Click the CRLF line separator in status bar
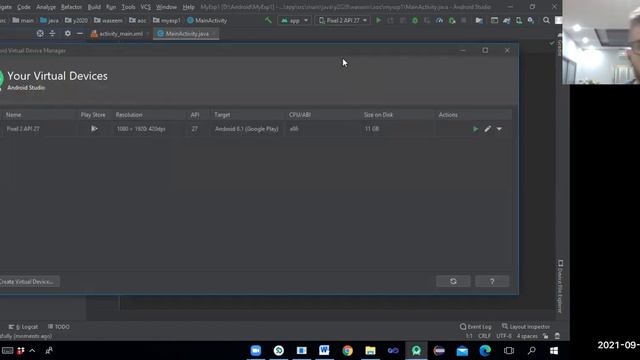The width and height of the screenshot is (640, 360). pos(484,336)
